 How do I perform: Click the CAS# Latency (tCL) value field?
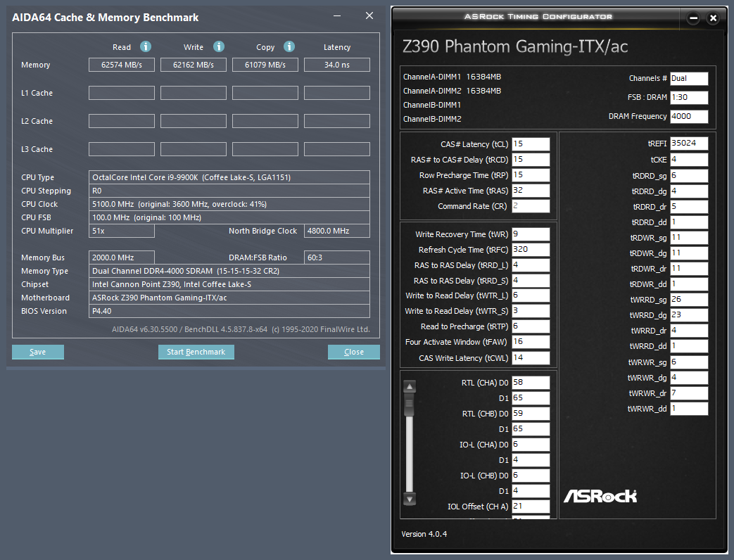531,144
